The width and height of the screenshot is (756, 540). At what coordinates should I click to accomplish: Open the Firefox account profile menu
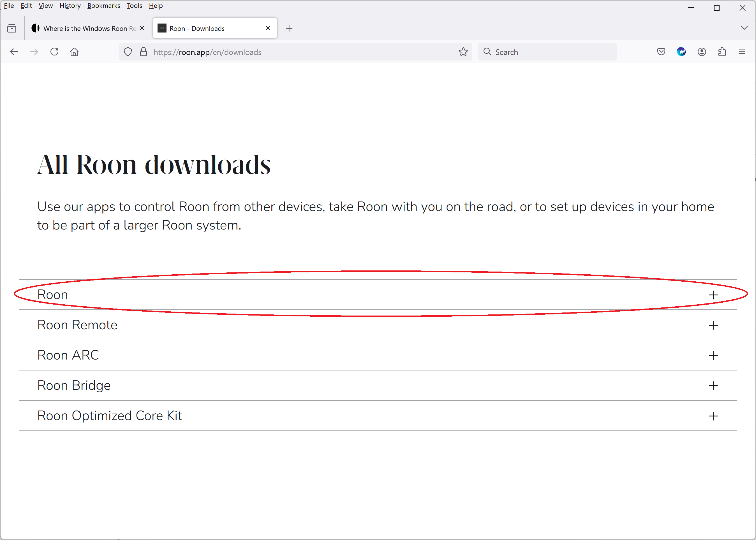702,52
